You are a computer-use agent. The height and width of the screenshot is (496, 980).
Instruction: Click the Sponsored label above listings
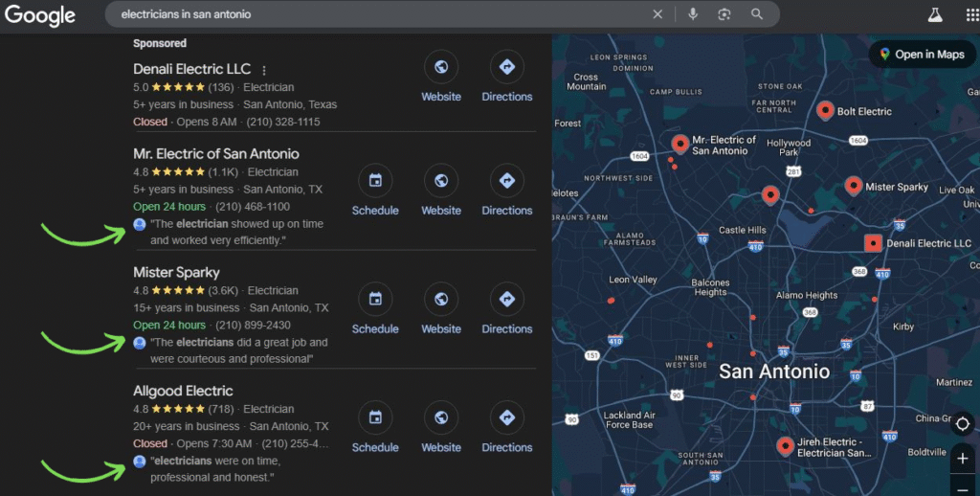coord(160,43)
